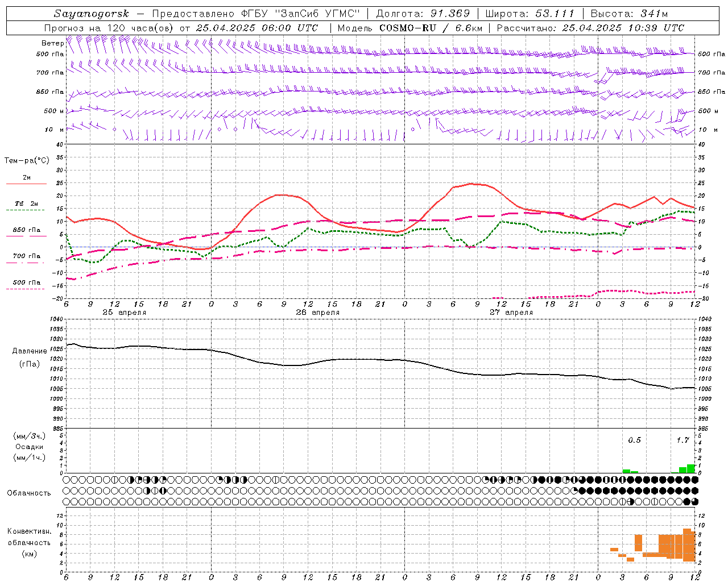Click '700 гПа' in the temperature legend
The width and height of the screenshot is (728, 582).
click(26, 256)
